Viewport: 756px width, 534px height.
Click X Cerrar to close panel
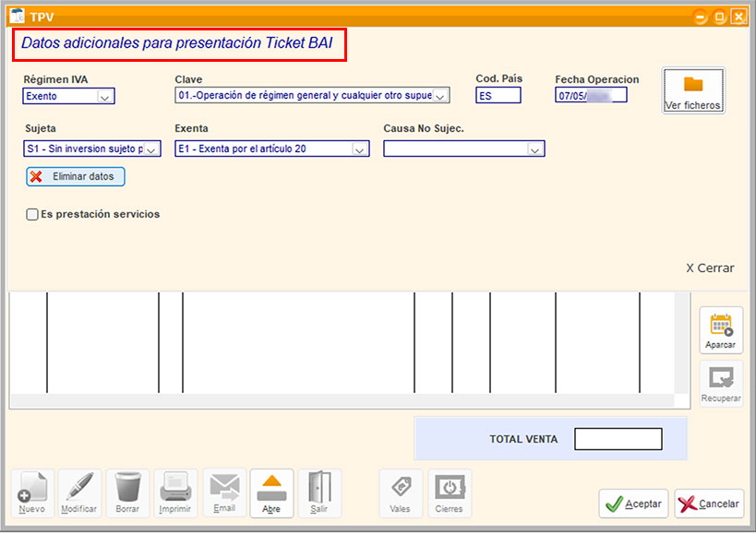point(710,268)
